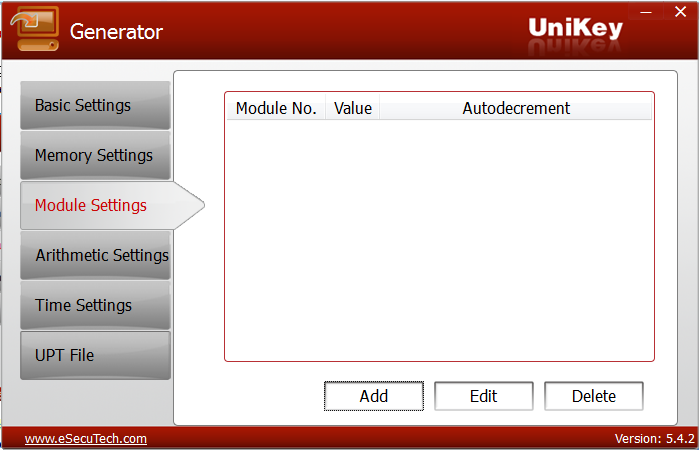
Task: Click the Autodecrement column header
Action: [516, 108]
